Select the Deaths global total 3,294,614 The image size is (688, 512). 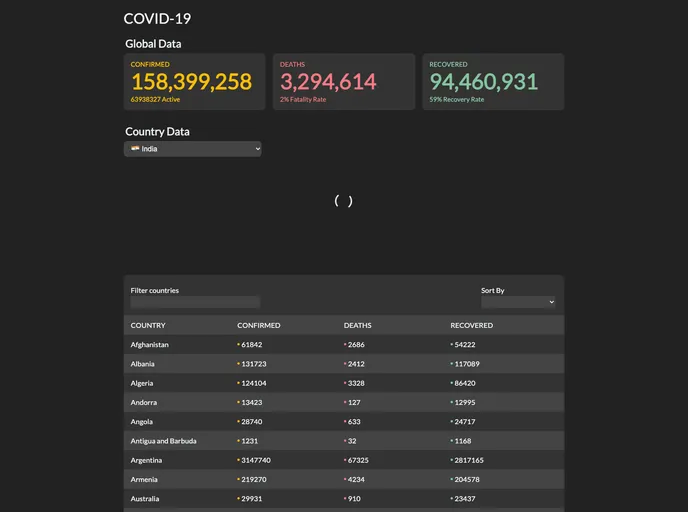[x=328, y=82]
